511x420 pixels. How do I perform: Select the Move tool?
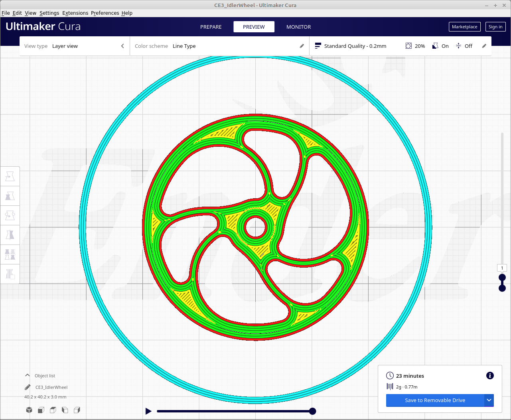click(x=10, y=176)
